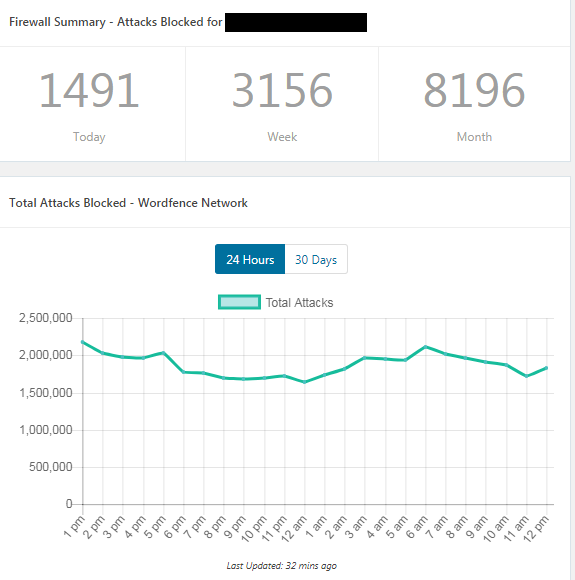Select the 24 Hours tab

pyautogui.click(x=250, y=259)
